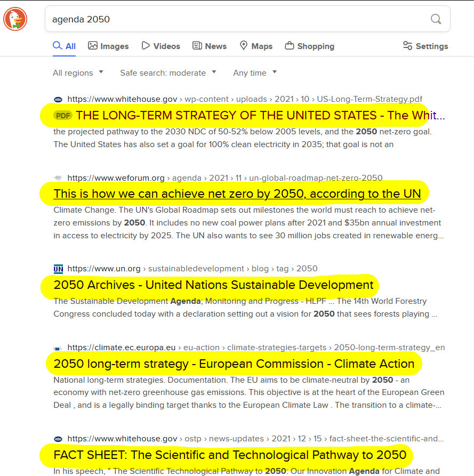This screenshot has width=474, height=476.
Task: Open 2050 Archives - United Nations Sustainable Development
Action: 213,285
